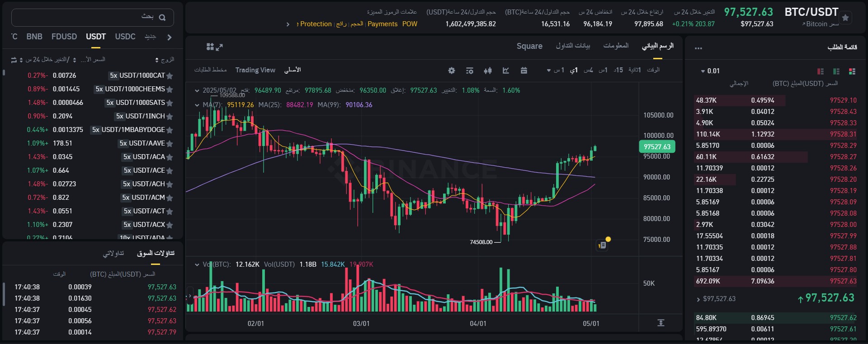This screenshot has width=868, height=344.
Task: Collapse the MA(7) indicator row
Action: pos(197,105)
